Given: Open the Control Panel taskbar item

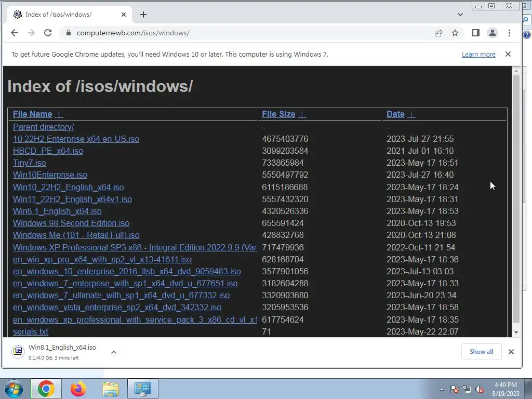Looking at the screenshot, I should 142,389.
